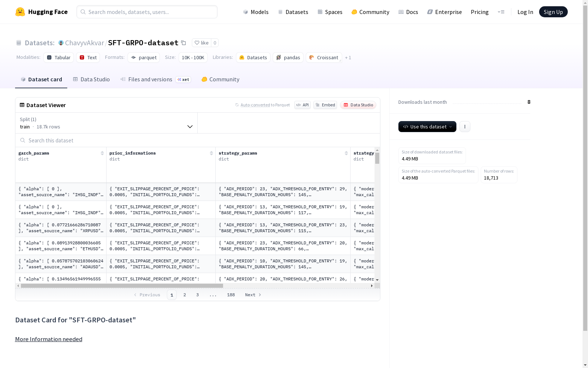Viewport: 588px width, 368px height.
Task: Select the parquet format tag
Action: 144,57
